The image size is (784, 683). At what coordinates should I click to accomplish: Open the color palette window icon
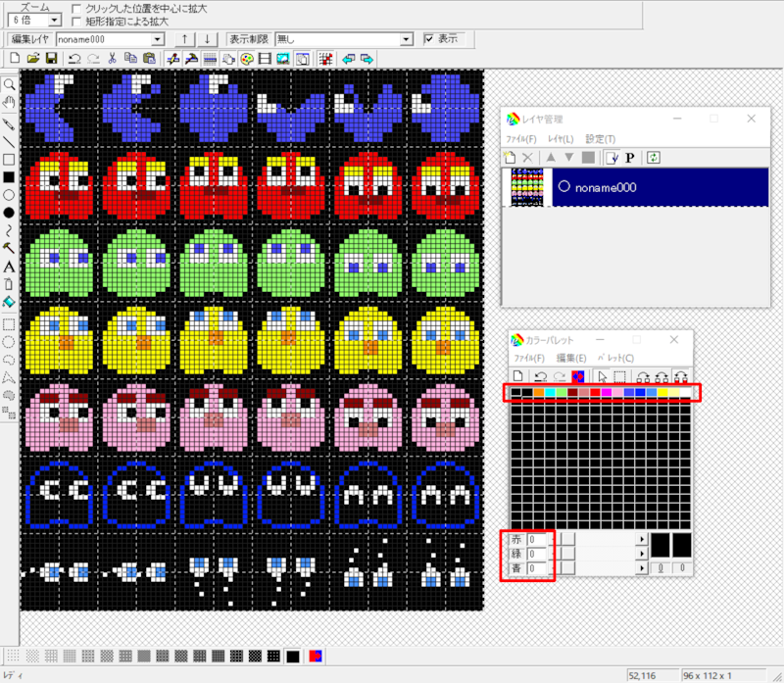[247, 59]
